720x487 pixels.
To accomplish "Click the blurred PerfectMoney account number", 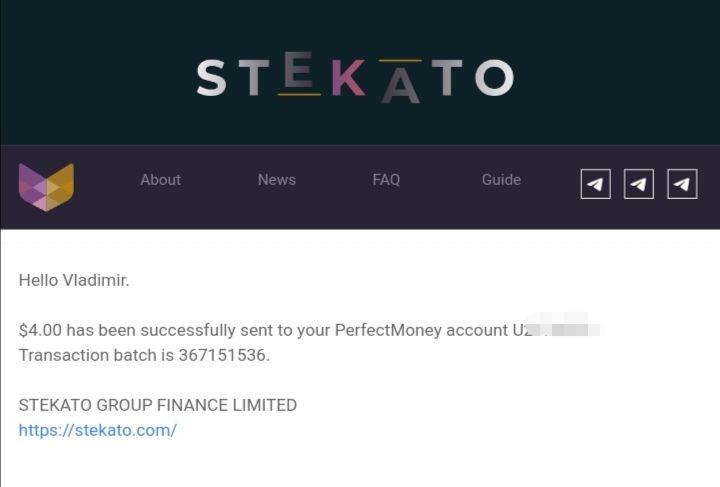I will 556,329.
